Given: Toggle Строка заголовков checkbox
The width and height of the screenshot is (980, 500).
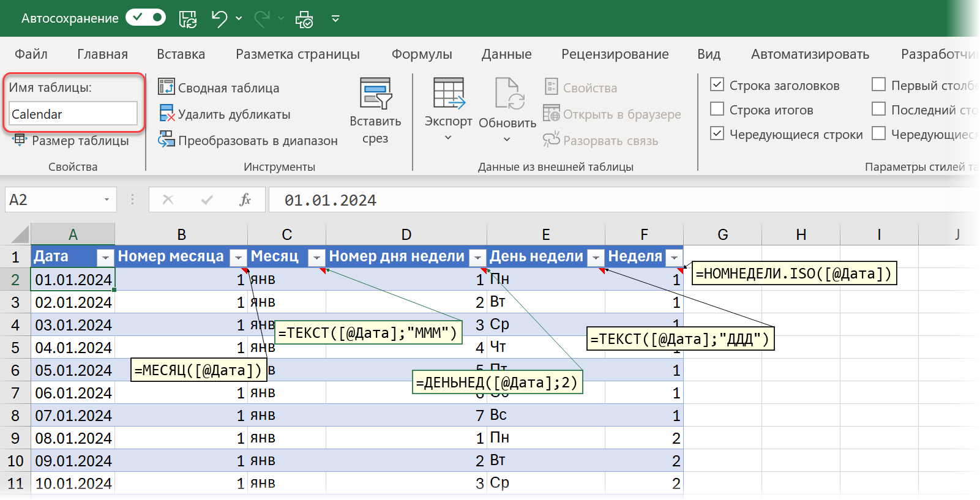Looking at the screenshot, I should (x=717, y=84).
